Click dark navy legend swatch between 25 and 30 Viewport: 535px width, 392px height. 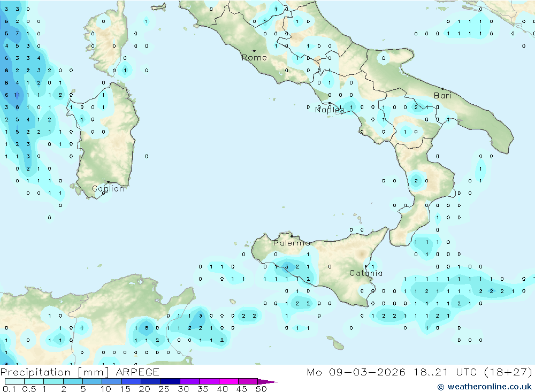click(170, 381)
